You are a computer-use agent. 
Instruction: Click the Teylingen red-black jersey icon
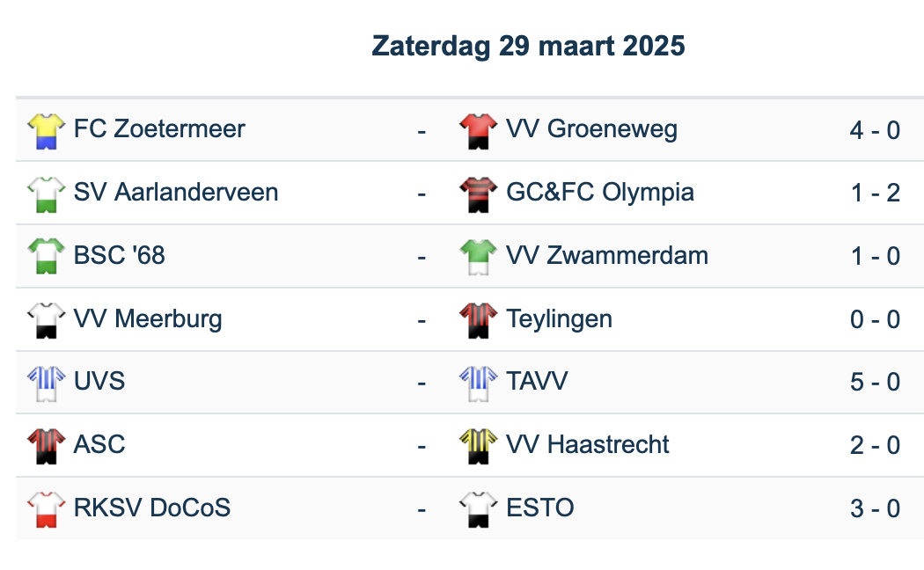pyautogui.click(x=478, y=319)
